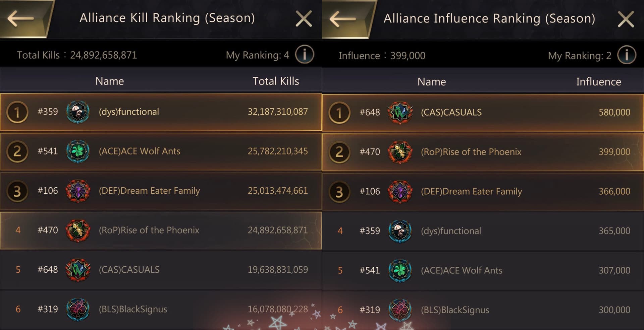Image resolution: width=644 pixels, height=330 pixels.
Task: Select the Influence column header
Action: tap(598, 82)
